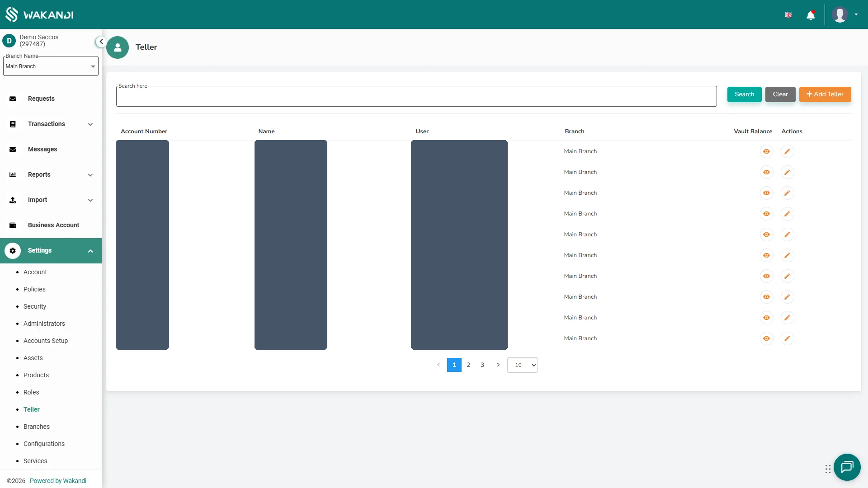Open Powered by Wakandi link

58,481
